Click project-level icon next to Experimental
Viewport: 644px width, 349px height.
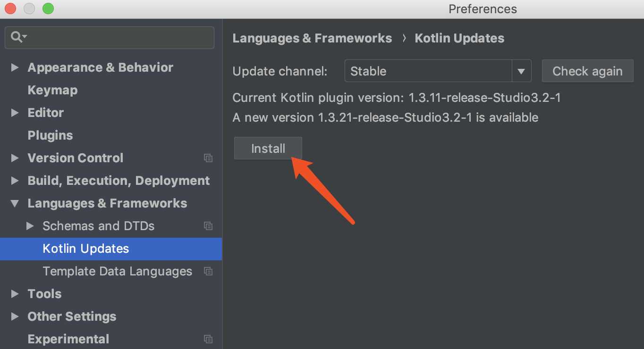click(208, 339)
